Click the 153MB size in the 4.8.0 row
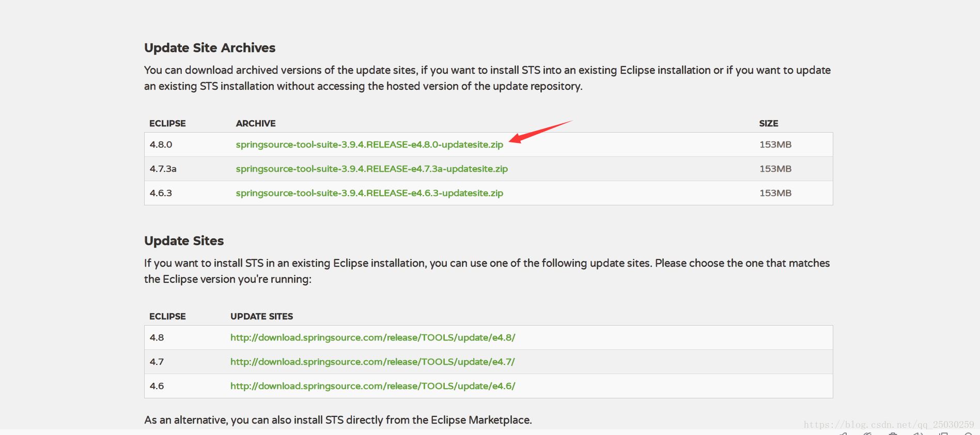Image resolution: width=980 pixels, height=435 pixels. (775, 144)
